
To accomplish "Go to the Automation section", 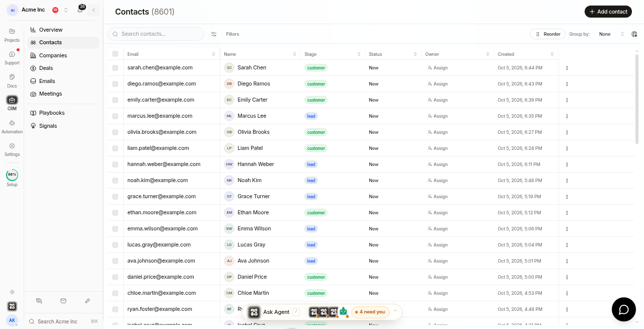I will tap(12, 126).
